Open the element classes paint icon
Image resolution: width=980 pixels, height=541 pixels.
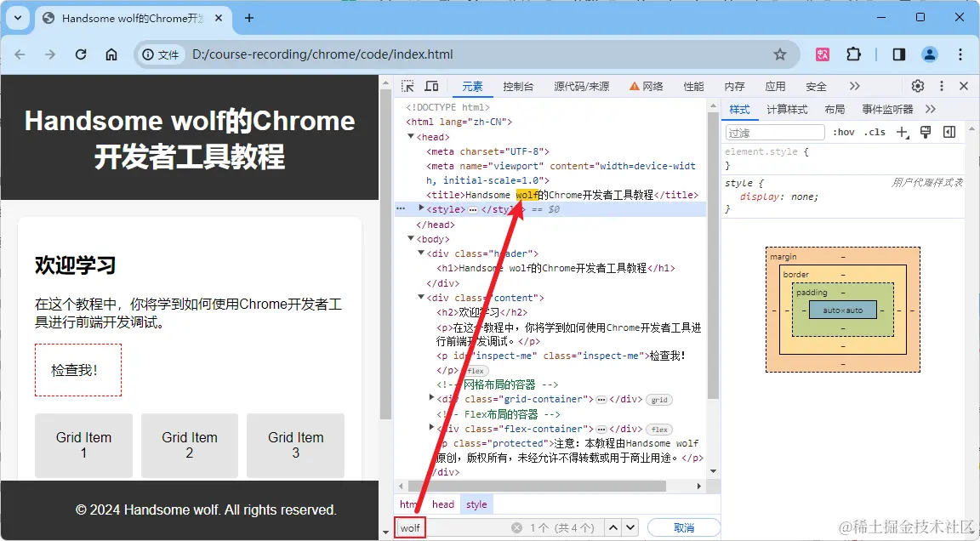[x=926, y=132]
